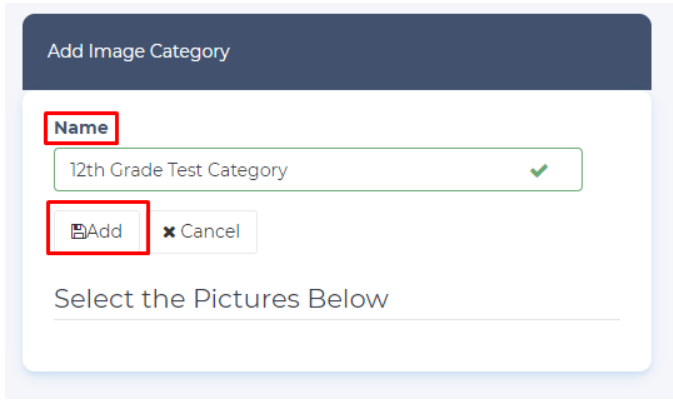The height and width of the screenshot is (402, 673).
Task: Click the X icon beside Cancel
Action: tap(169, 232)
